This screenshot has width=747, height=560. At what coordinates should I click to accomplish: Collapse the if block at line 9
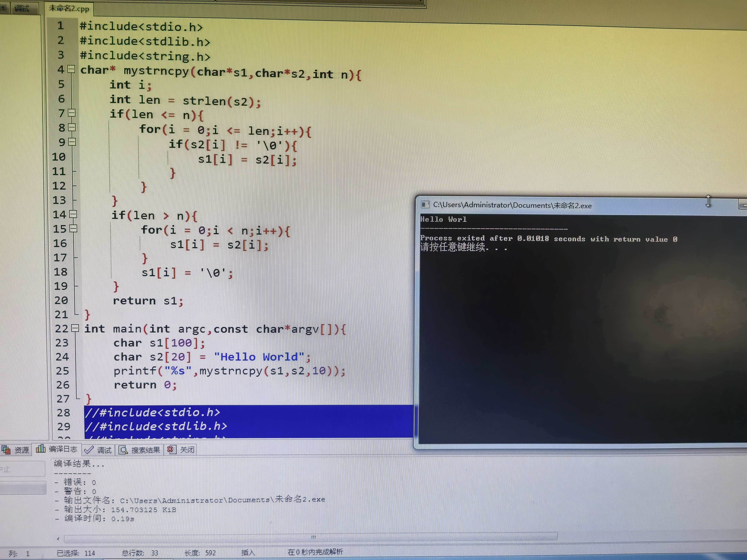point(72,142)
